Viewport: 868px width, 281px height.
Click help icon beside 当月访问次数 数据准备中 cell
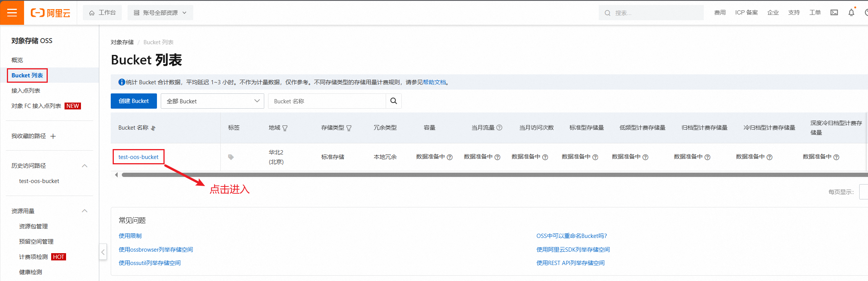coord(545,157)
